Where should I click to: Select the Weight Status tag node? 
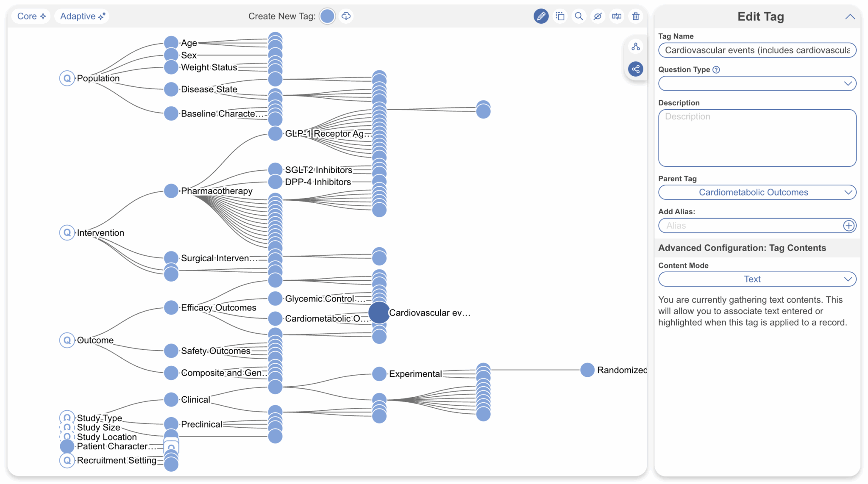171,67
